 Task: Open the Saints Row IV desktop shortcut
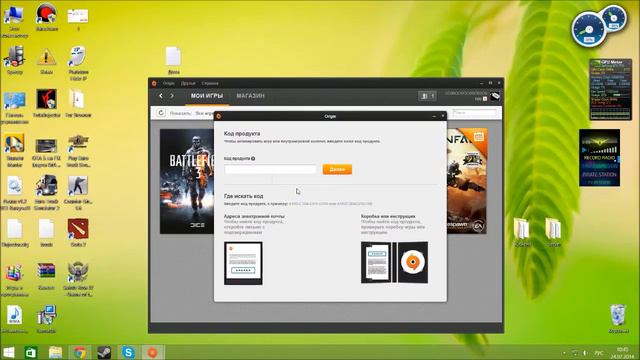tap(78, 279)
